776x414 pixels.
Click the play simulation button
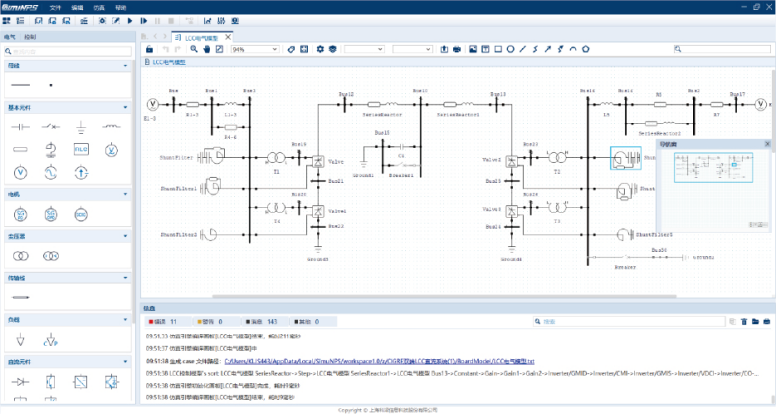(x=130, y=20)
